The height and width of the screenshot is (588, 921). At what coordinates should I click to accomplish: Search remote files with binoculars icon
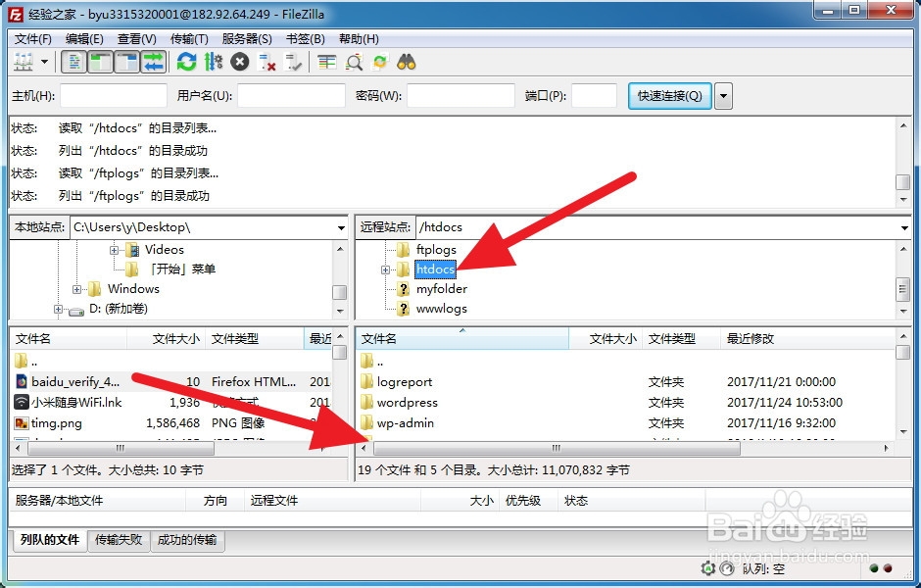click(407, 62)
